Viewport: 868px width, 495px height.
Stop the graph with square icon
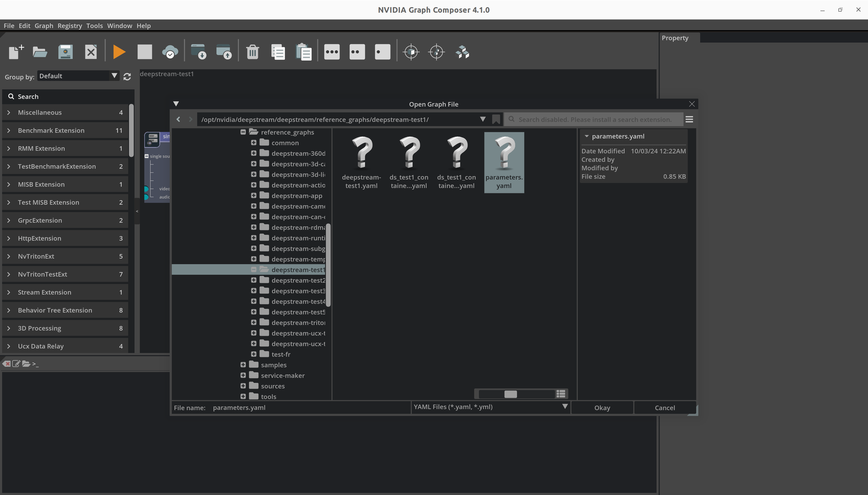click(145, 52)
